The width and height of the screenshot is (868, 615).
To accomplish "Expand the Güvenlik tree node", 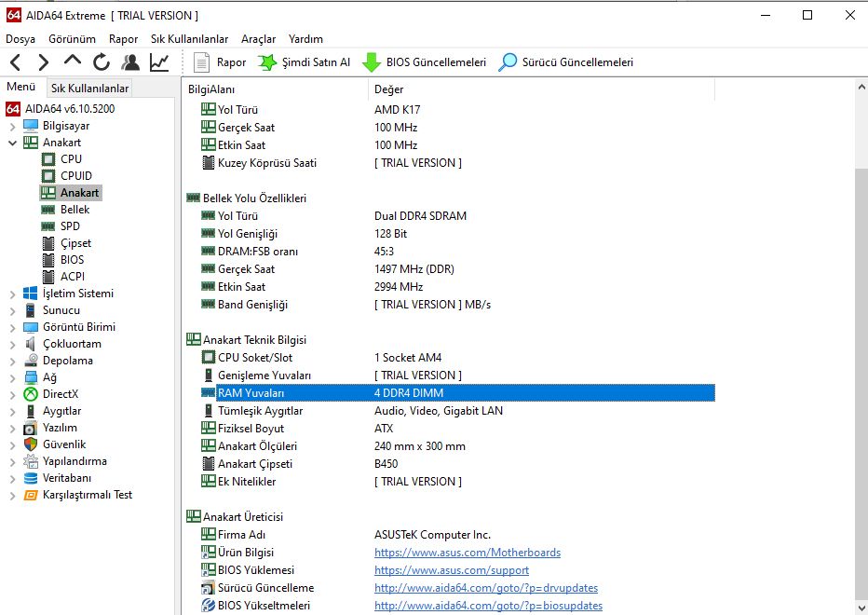I will [x=12, y=445].
